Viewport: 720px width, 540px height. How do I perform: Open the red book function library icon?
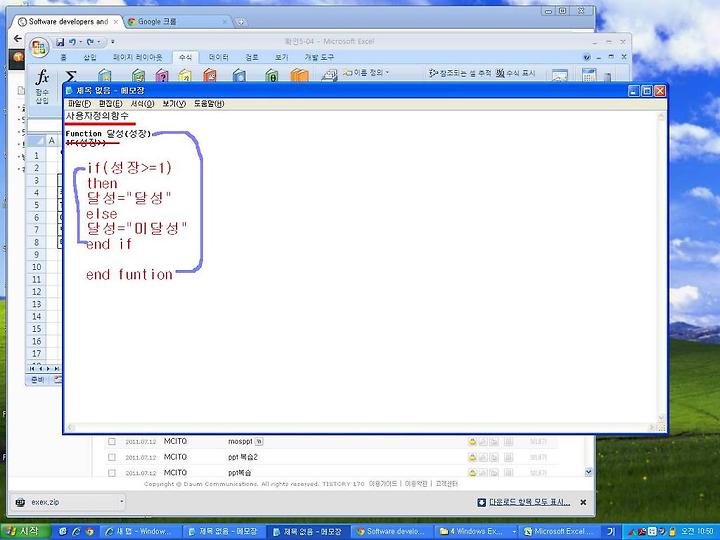(210, 76)
